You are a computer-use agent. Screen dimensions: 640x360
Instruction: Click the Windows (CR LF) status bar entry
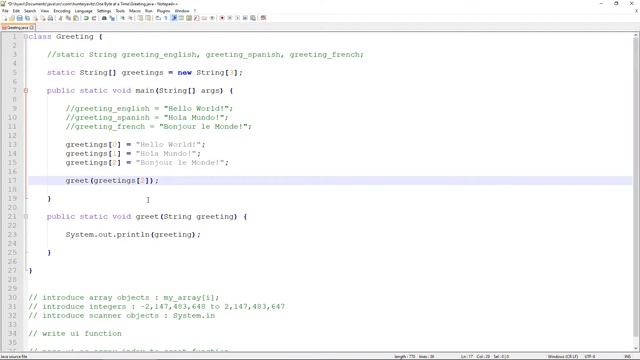coord(562,357)
